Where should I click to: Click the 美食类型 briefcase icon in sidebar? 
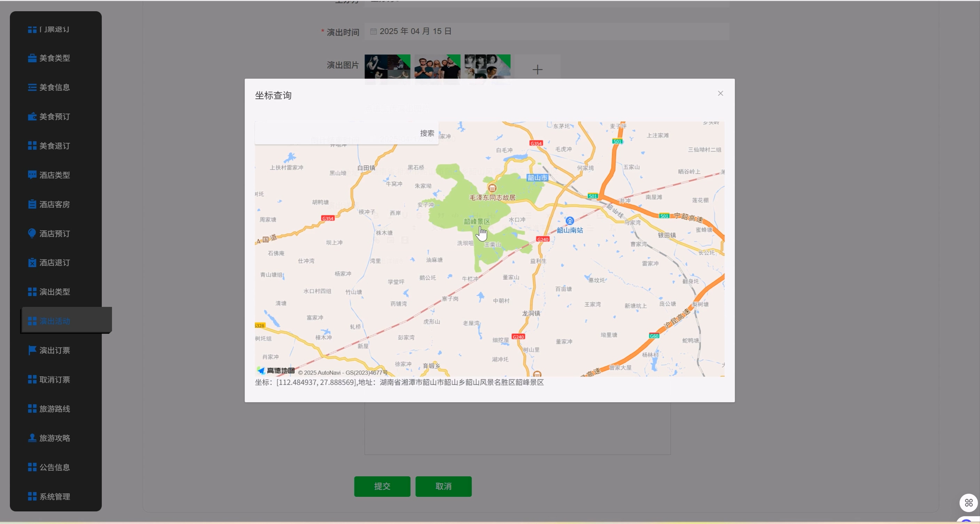point(32,58)
